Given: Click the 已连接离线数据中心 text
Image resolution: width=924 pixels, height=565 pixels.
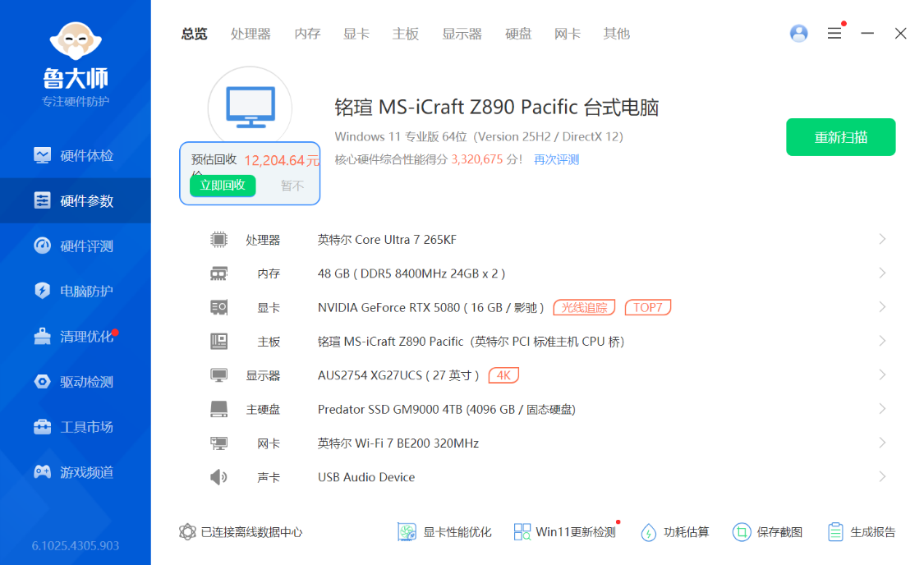Looking at the screenshot, I should [251, 532].
